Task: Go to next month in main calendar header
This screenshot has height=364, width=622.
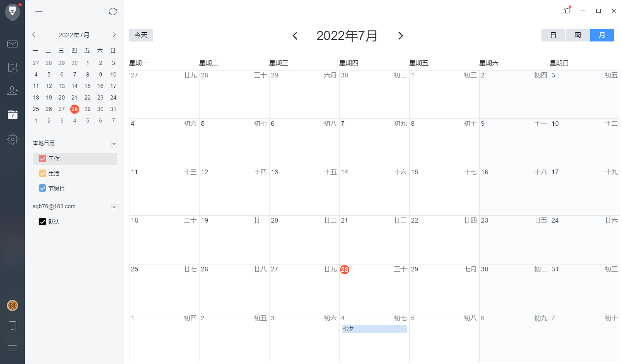Action: tap(400, 36)
